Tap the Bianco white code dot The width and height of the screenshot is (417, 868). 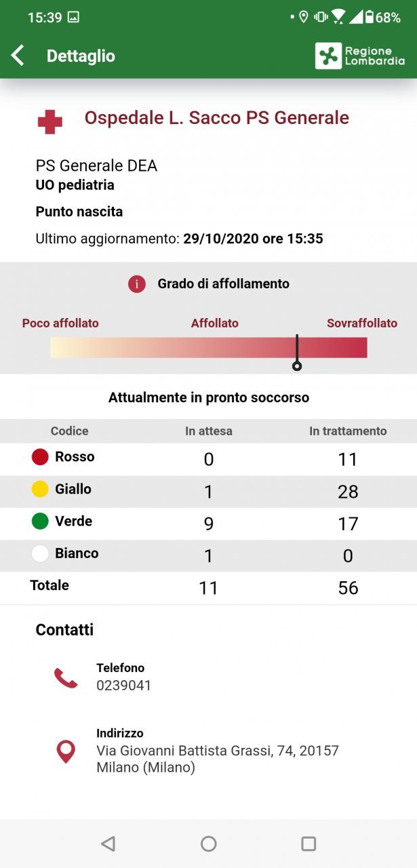click(40, 553)
